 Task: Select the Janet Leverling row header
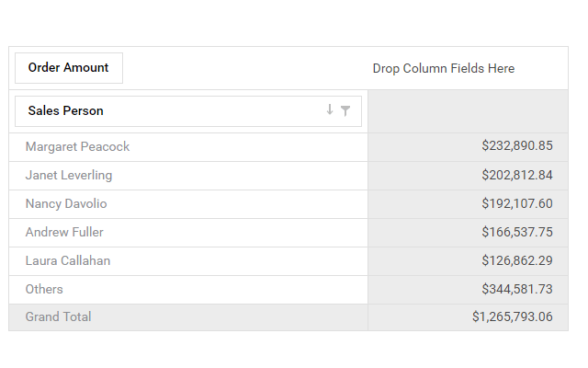(69, 176)
